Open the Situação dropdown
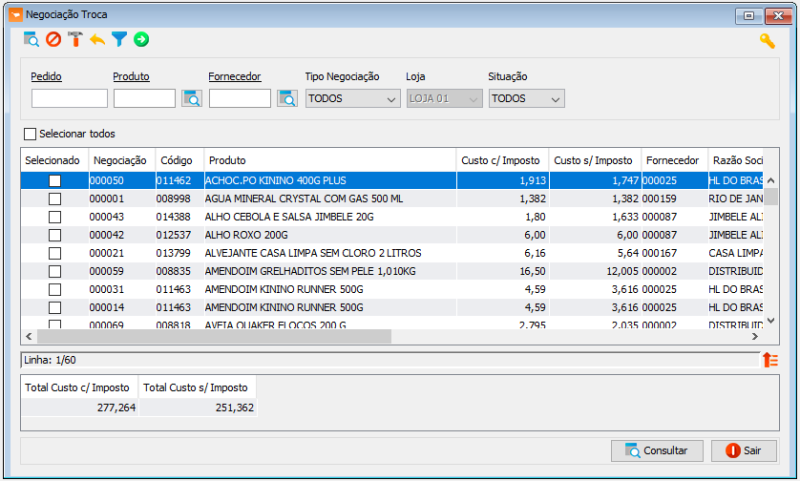 click(527, 98)
